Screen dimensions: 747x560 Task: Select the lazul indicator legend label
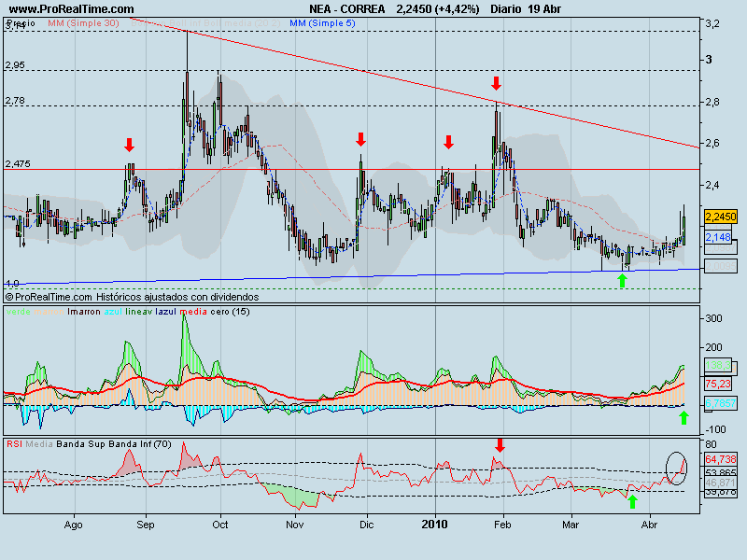(166, 312)
